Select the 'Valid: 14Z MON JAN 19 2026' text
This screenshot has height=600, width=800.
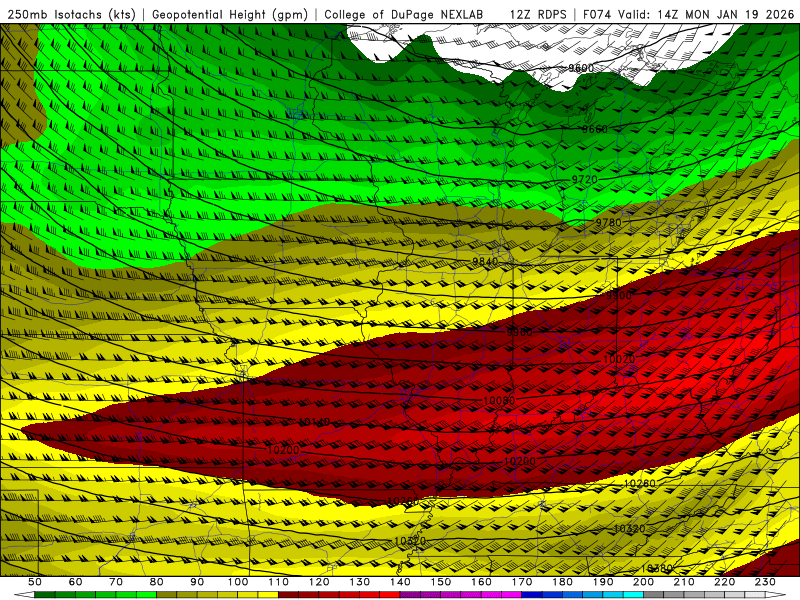pos(706,14)
